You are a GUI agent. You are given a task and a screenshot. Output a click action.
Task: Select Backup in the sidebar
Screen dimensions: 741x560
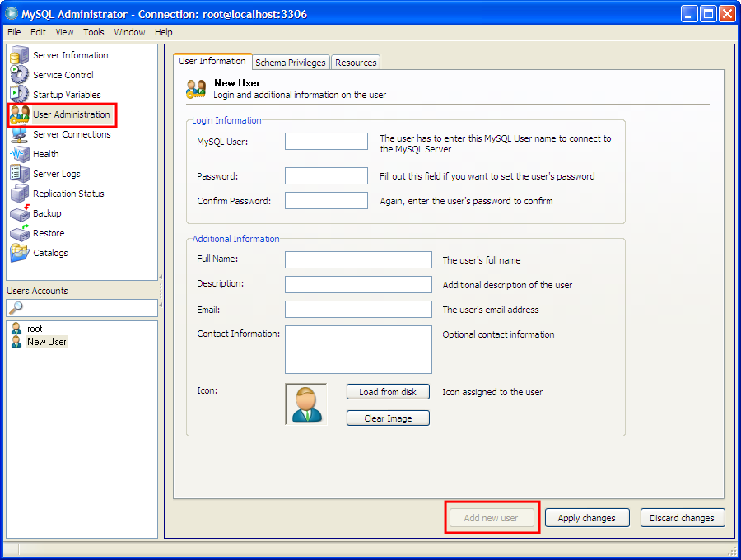tap(47, 213)
